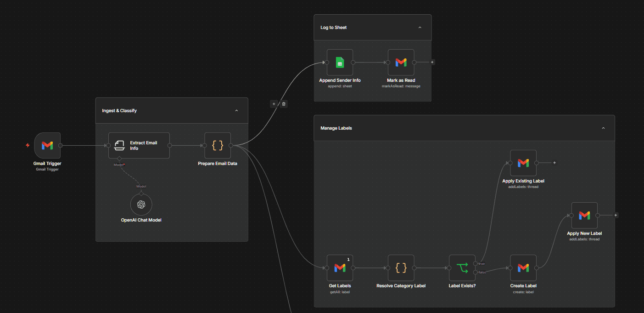Click the Create Label output connector
Viewport: 644px width, 313px height.
click(x=537, y=267)
